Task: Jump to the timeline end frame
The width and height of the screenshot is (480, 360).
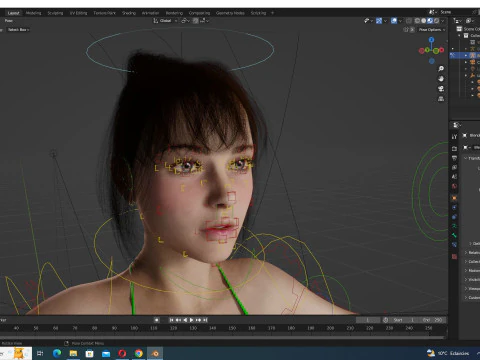Action: pyautogui.click(x=205, y=320)
